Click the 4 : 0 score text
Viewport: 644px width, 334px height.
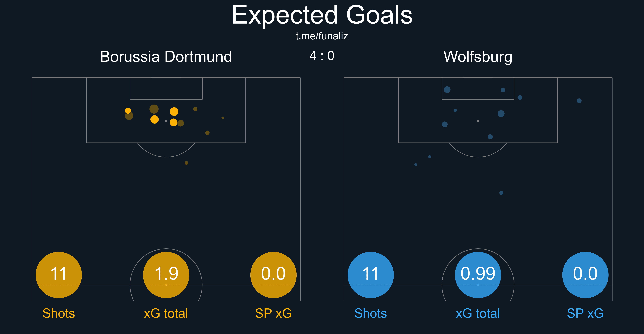322,56
